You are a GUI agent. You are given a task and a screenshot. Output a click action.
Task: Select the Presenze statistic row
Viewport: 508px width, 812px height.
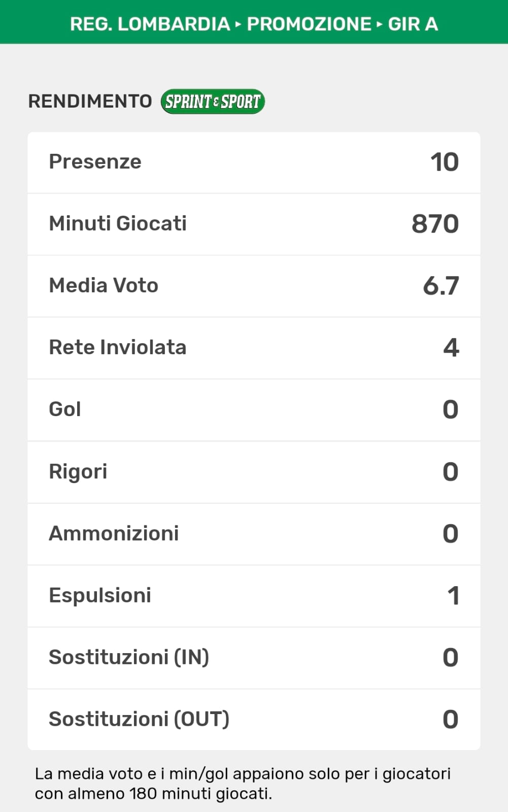(x=254, y=162)
